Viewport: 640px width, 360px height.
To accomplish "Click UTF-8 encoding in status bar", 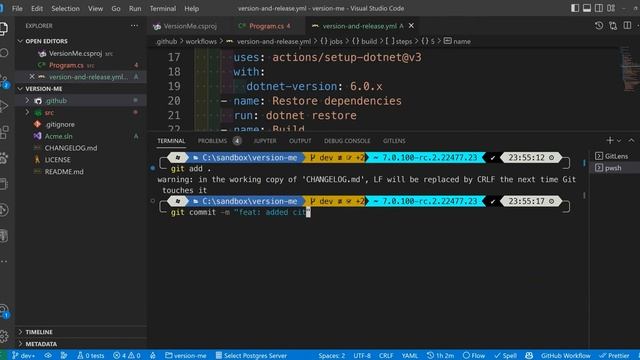I will click(x=362, y=356).
